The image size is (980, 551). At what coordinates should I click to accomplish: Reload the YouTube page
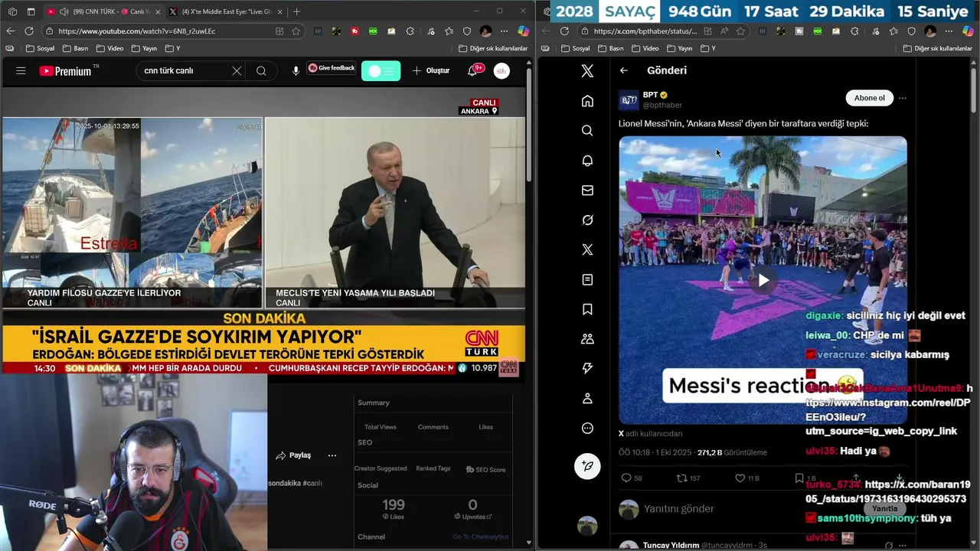(x=28, y=31)
